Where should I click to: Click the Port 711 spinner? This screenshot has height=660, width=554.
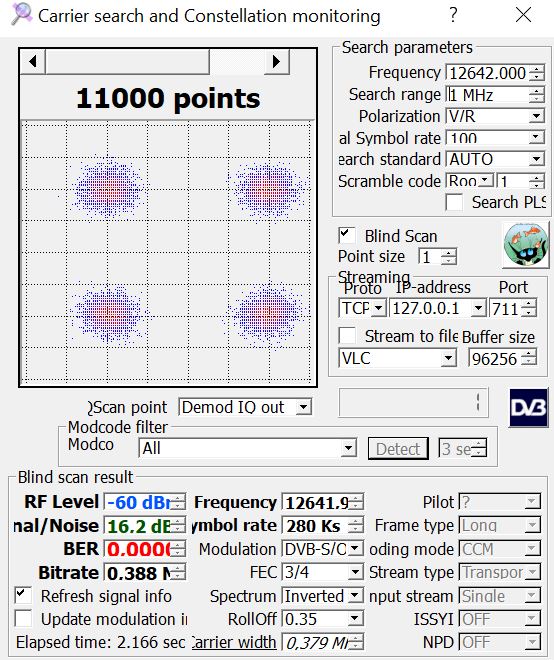pos(529,309)
